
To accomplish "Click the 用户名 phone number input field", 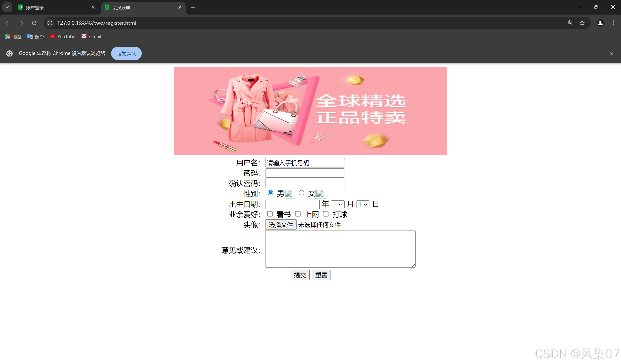I will pos(305,163).
